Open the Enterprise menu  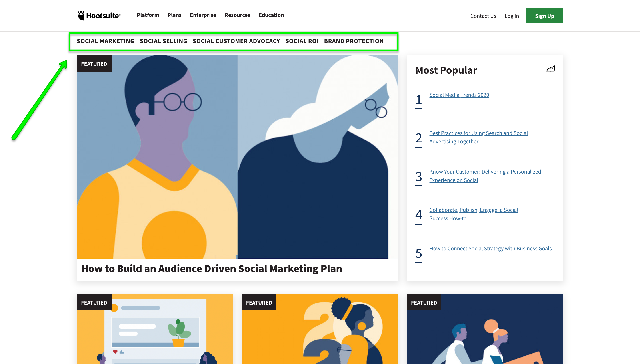coord(203,15)
